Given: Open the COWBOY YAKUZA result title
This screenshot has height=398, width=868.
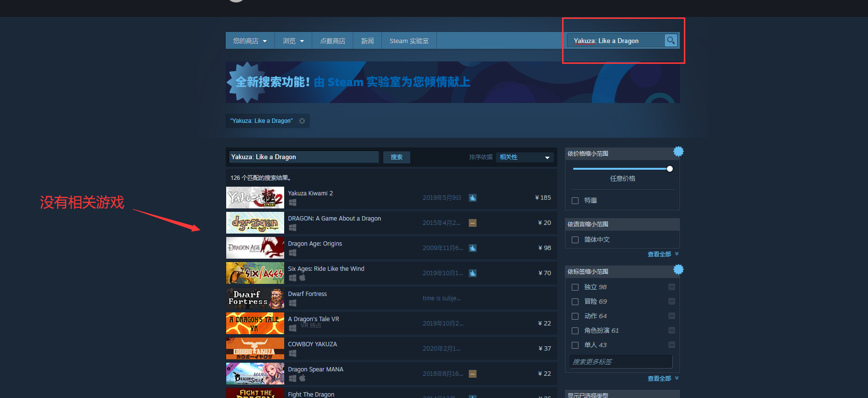Looking at the screenshot, I should coord(312,344).
